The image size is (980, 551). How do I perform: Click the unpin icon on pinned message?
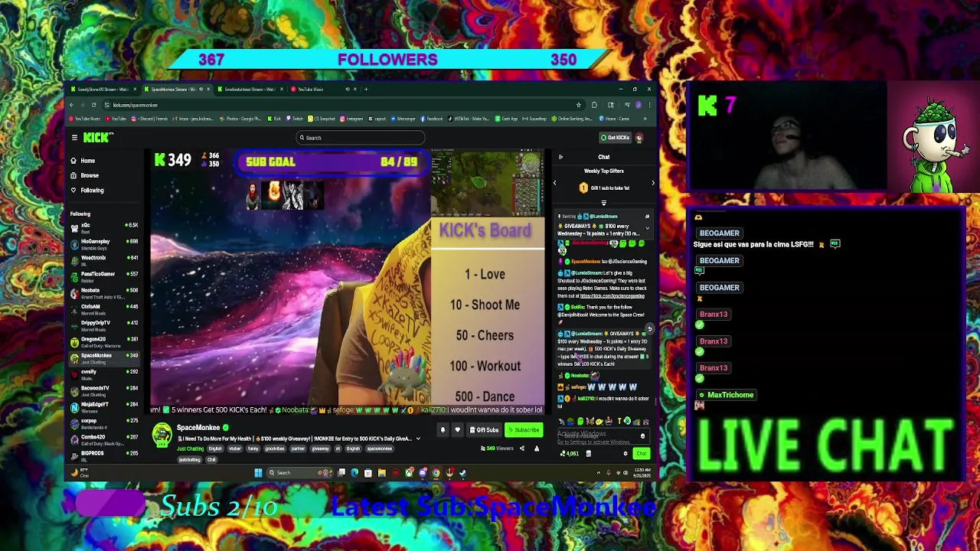(647, 217)
